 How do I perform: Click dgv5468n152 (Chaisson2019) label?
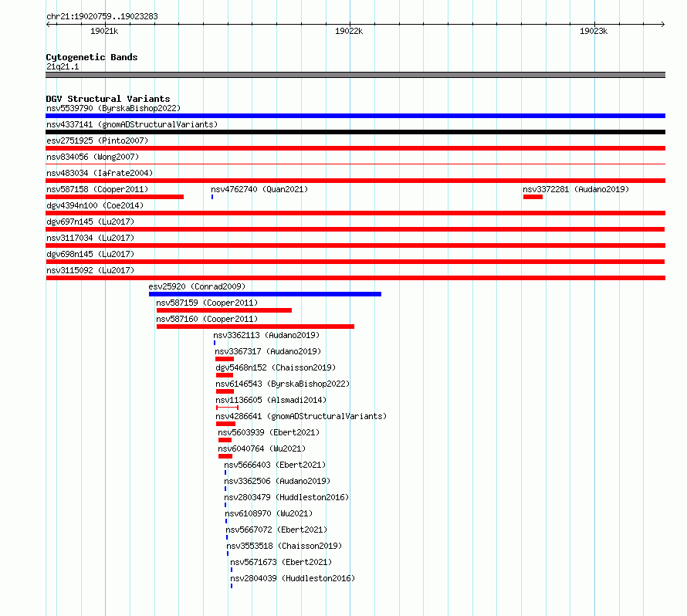(276, 367)
